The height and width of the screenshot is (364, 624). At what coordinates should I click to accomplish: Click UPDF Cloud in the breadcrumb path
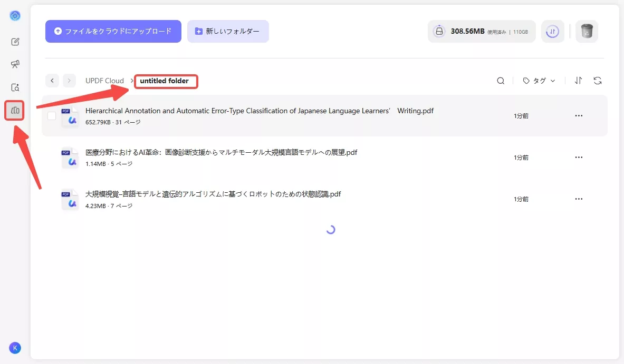105,81
